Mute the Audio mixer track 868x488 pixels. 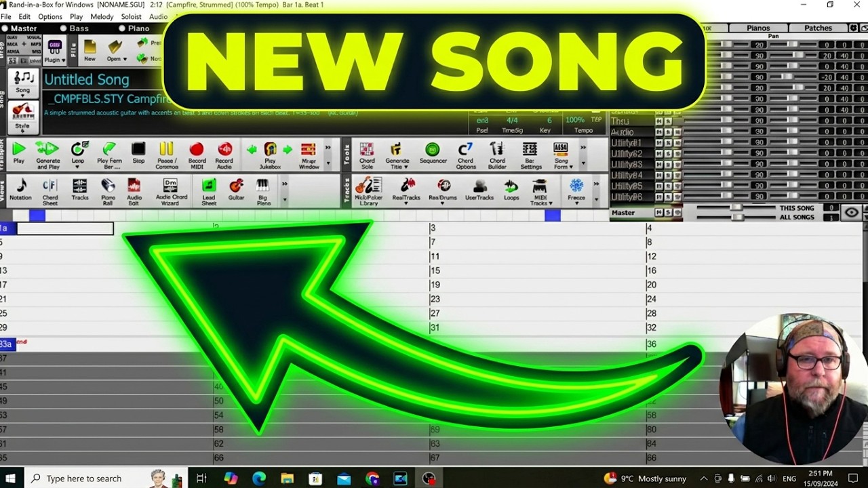658,132
